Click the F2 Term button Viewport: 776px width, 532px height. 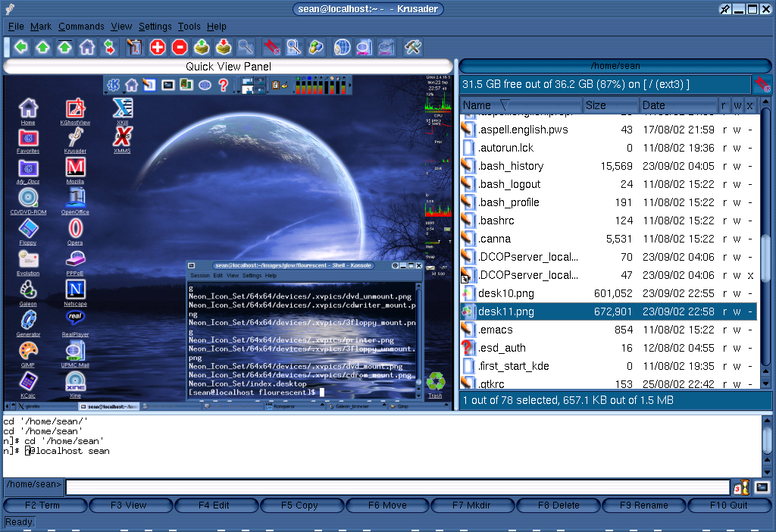[x=45, y=505]
